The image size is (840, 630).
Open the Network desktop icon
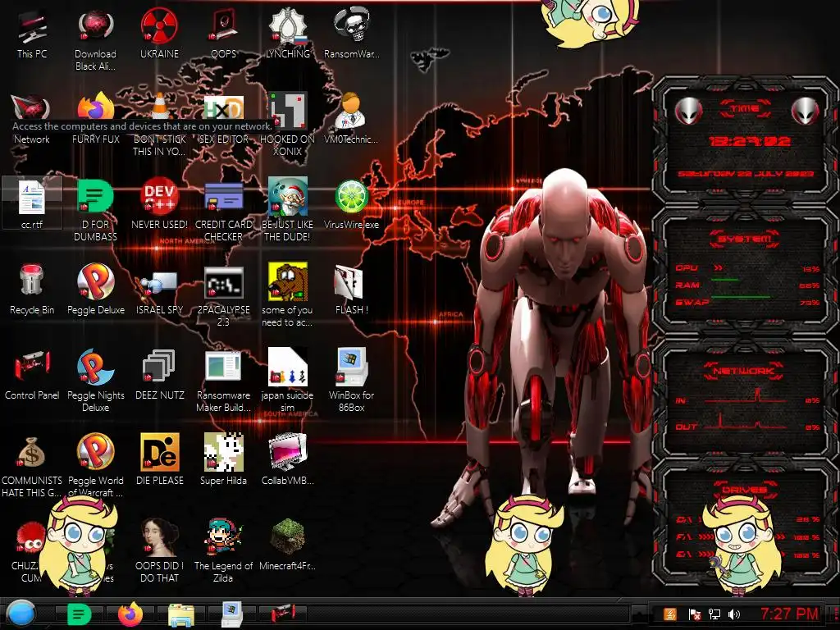(32, 119)
